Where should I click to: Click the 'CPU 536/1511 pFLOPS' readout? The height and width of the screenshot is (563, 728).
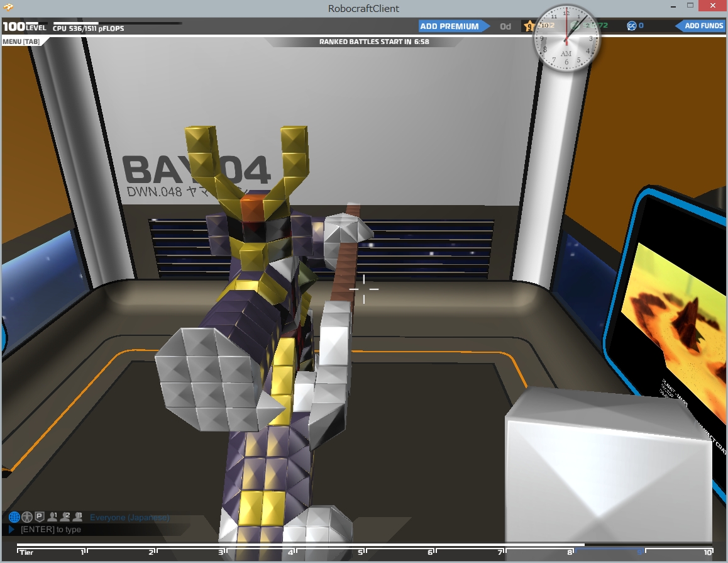88,28
